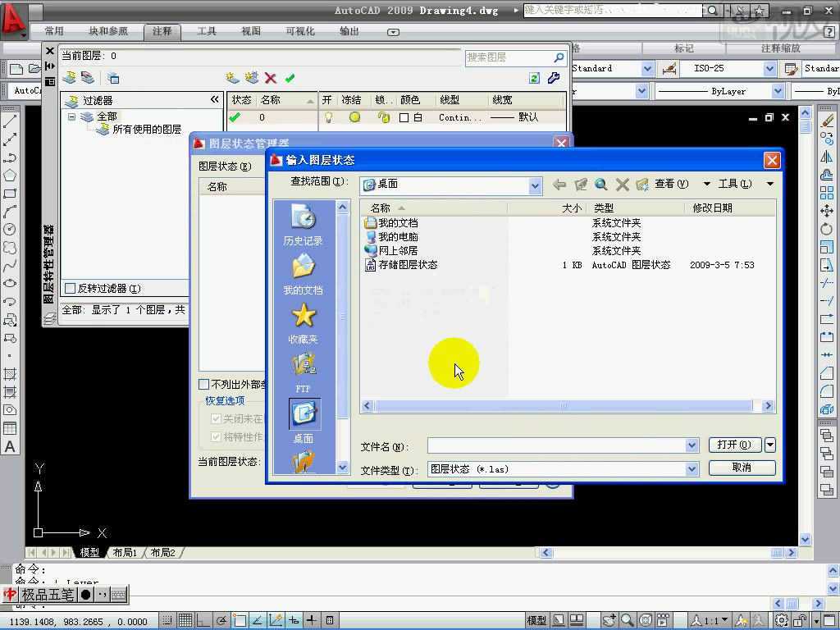
Task: Click Search the Web icon in dialog
Action: (601, 185)
